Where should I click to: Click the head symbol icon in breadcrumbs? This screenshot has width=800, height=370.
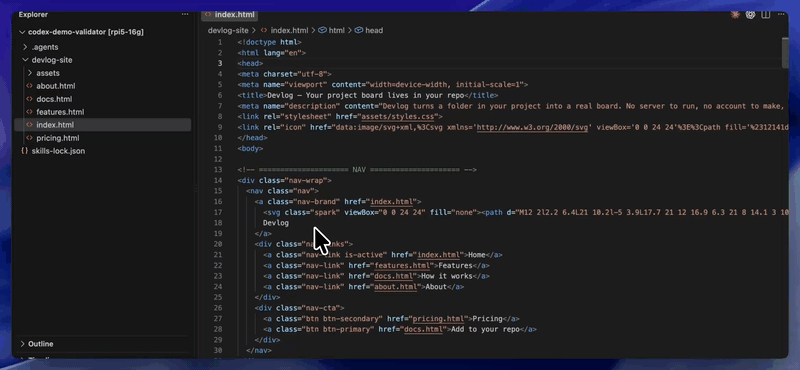coord(359,30)
